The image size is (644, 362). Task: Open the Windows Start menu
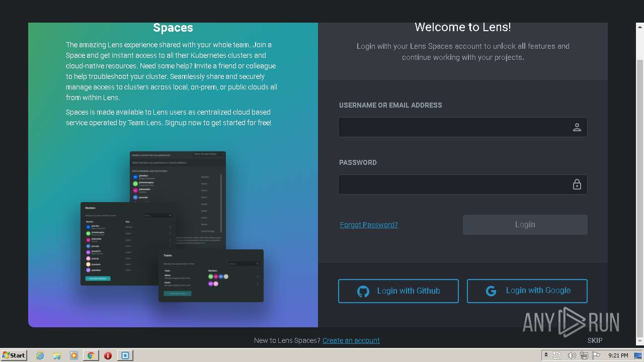point(14,355)
